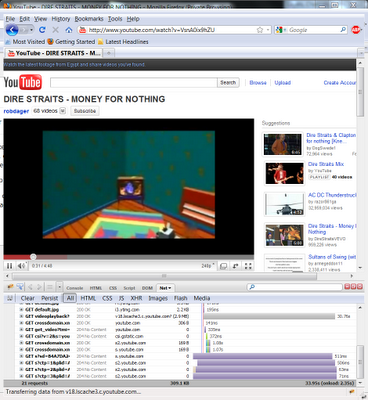368x400 pixels.
Task: Go back with the browser back arrow
Action: point(12,30)
